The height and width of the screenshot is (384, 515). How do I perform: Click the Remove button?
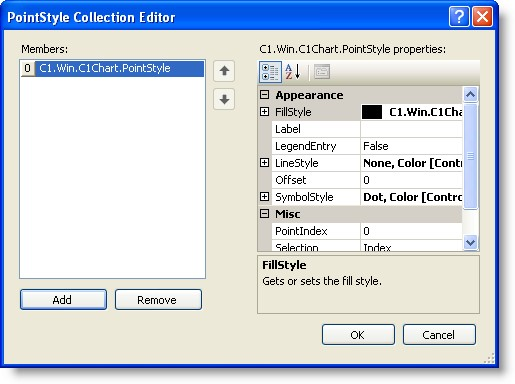[x=158, y=300]
